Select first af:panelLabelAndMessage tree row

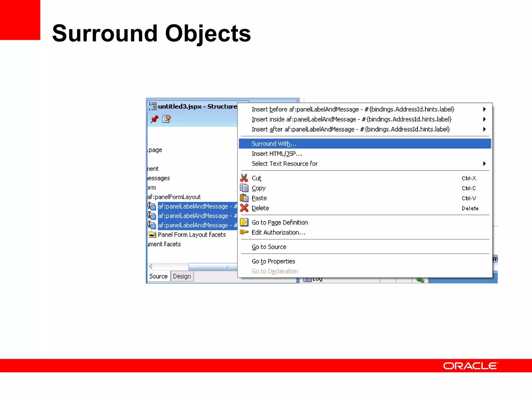click(x=197, y=206)
